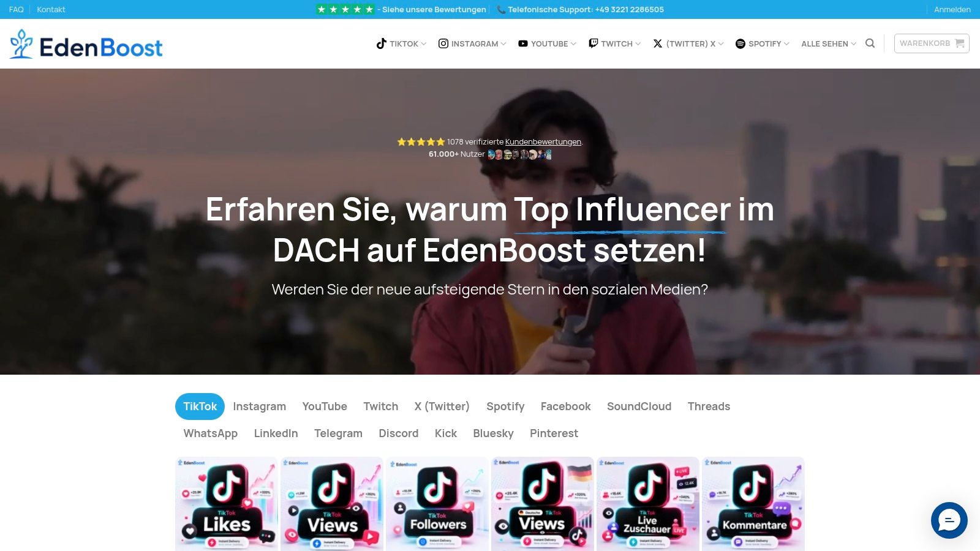Click the EdenBoost logo
980x551 pixels.
(86, 44)
